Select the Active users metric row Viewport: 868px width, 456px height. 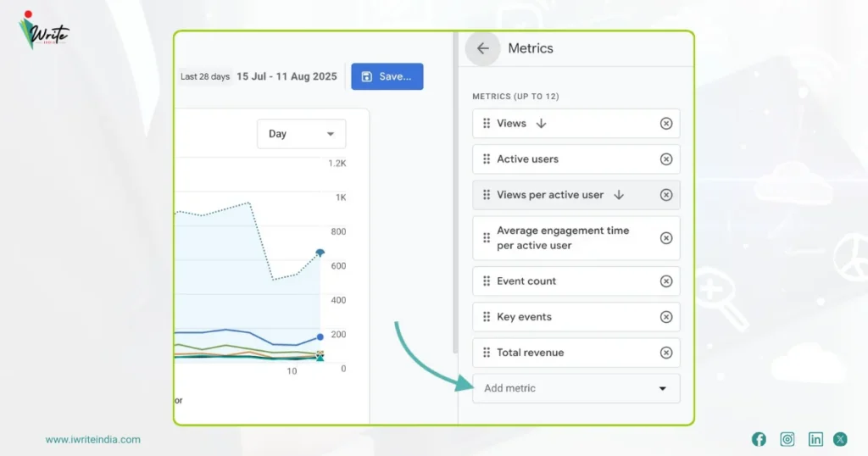tap(576, 159)
